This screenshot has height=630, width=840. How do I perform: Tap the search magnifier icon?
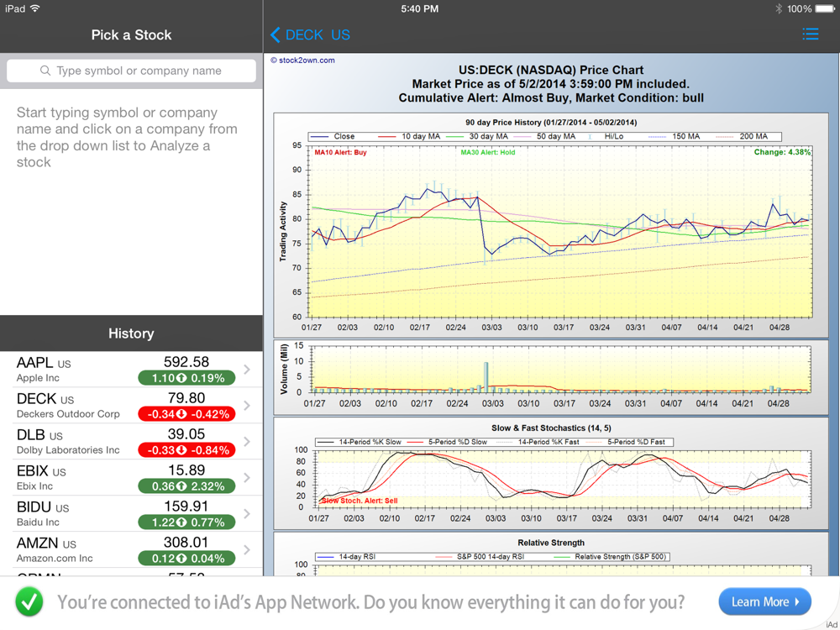pyautogui.click(x=45, y=71)
